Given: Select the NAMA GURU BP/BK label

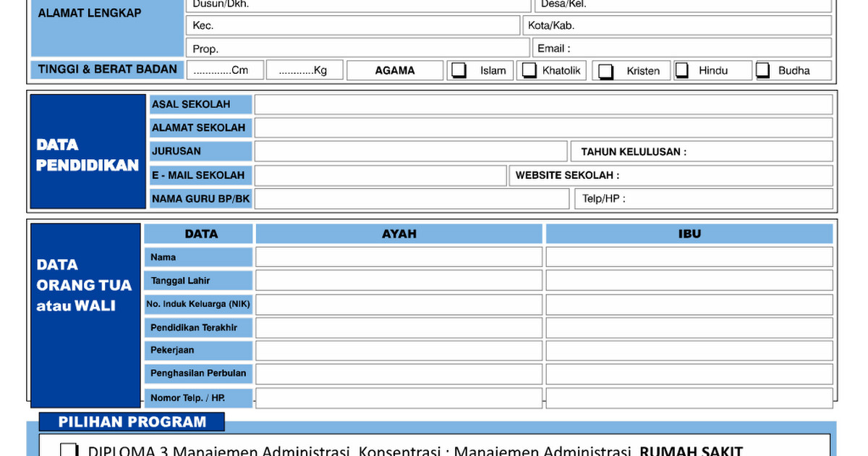Looking at the screenshot, I should point(200,198).
